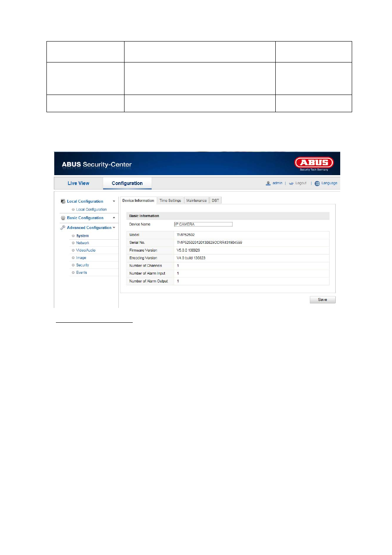Click the ABUS logo badge

pyautogui.click(x=314, y=163)
